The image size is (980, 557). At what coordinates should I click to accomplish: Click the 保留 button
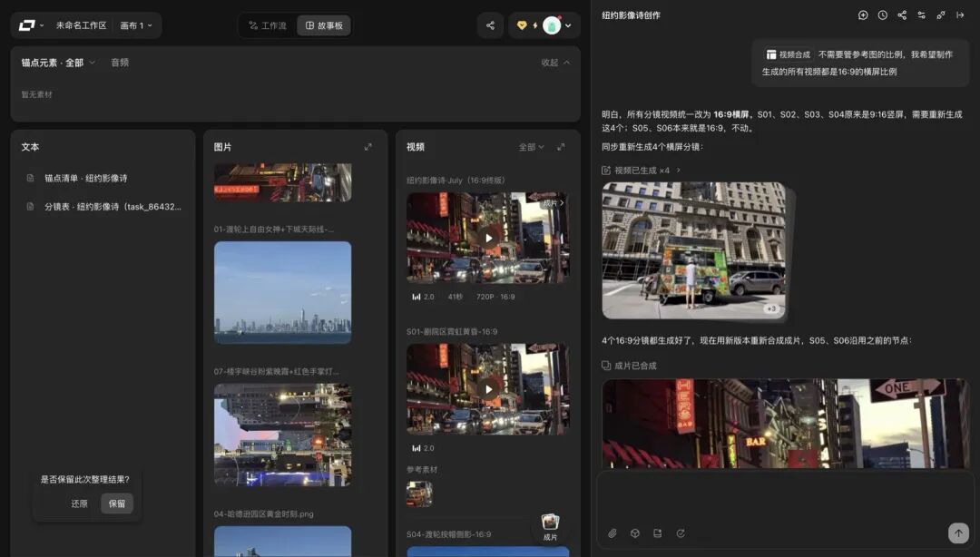point(117,503)
